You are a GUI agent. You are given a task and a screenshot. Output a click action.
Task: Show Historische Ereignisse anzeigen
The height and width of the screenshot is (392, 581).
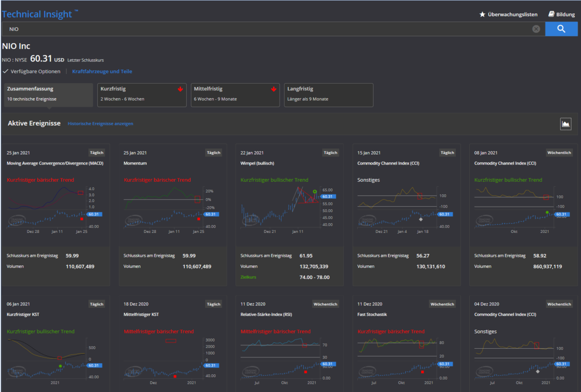(100, 124)
